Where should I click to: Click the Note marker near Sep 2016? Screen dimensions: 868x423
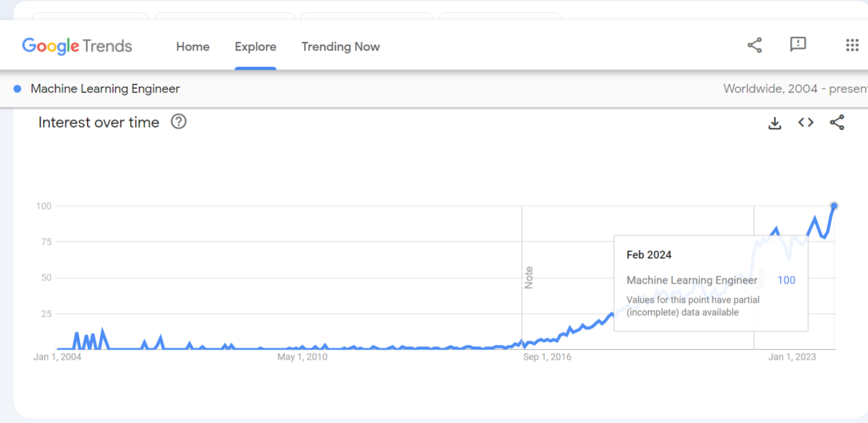528,277
